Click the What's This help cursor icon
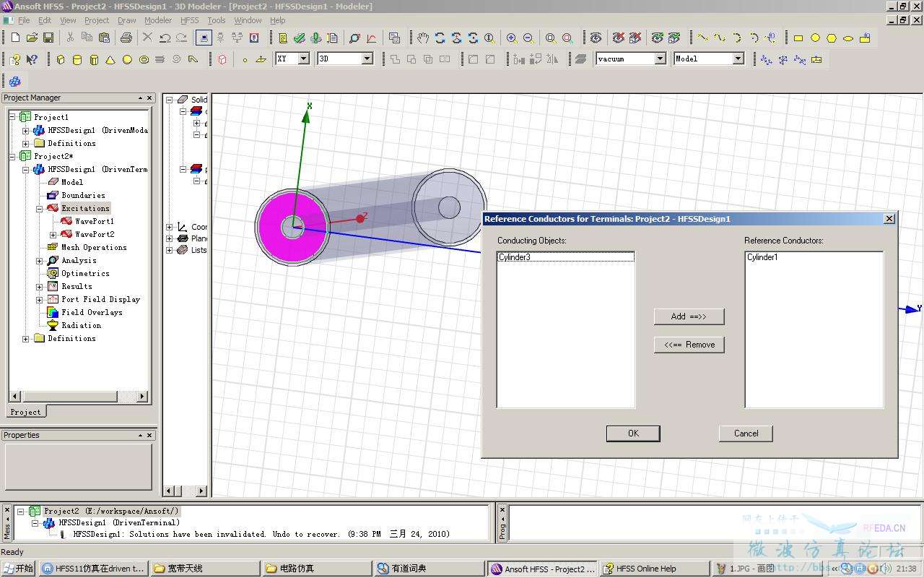Image resolution: width=924 pixels, height=578 pixels. pyautogui.click(x=32, y=59)
